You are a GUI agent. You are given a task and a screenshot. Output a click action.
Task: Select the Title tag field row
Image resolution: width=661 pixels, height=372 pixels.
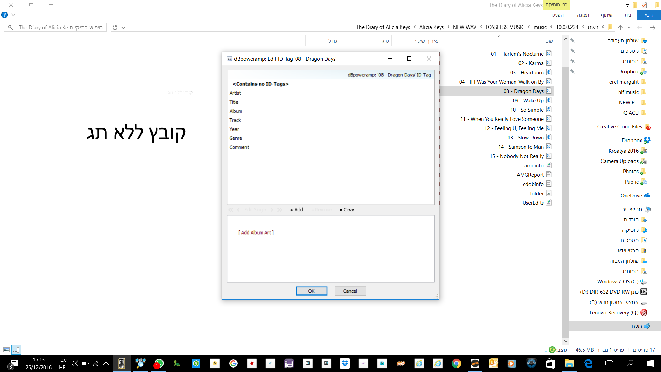[330, 102]
